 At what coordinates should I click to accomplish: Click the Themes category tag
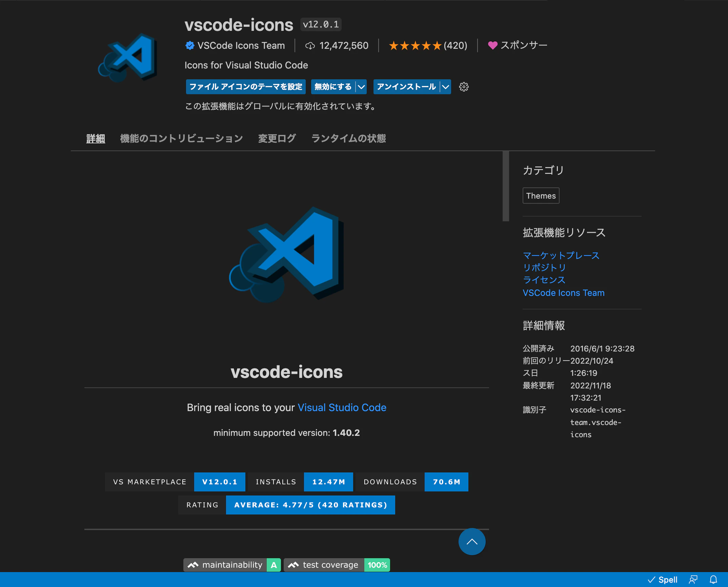click(541, 196)
